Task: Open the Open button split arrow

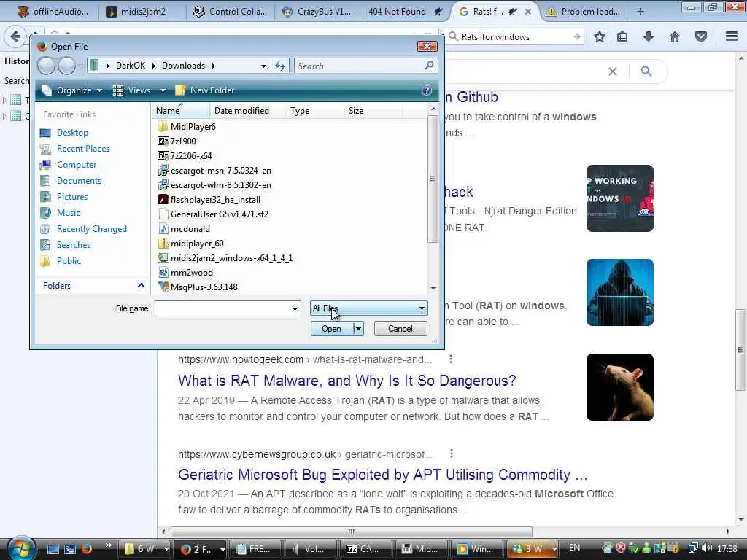Action: (358, 329)
